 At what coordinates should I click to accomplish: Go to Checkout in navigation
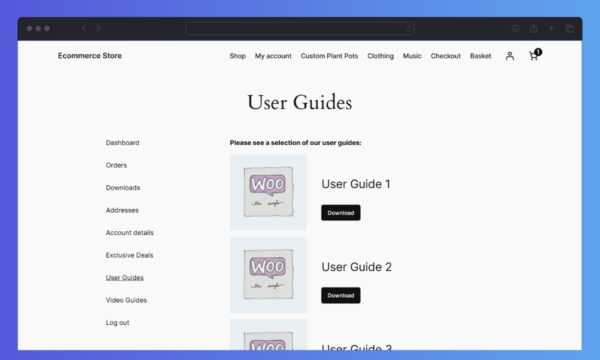click(x=446, y=56)
